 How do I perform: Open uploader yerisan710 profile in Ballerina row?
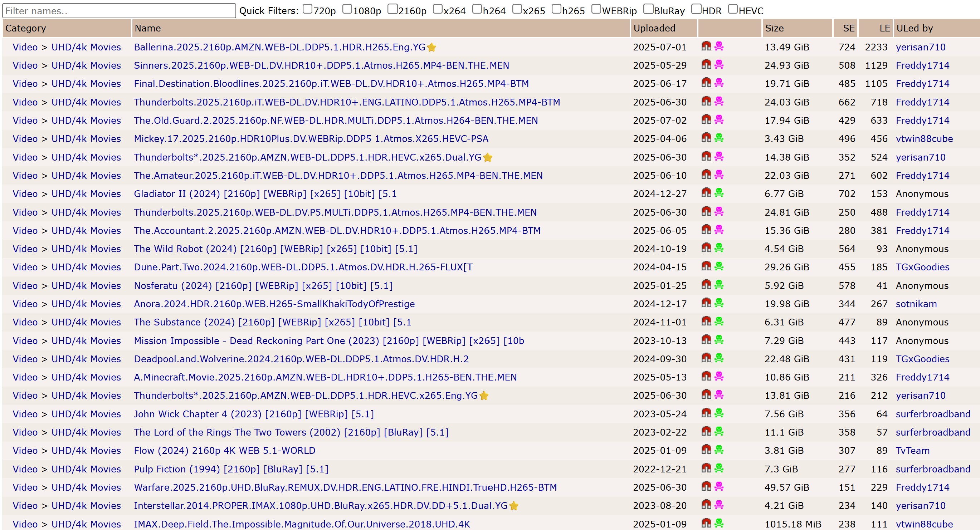pos(920,47)
